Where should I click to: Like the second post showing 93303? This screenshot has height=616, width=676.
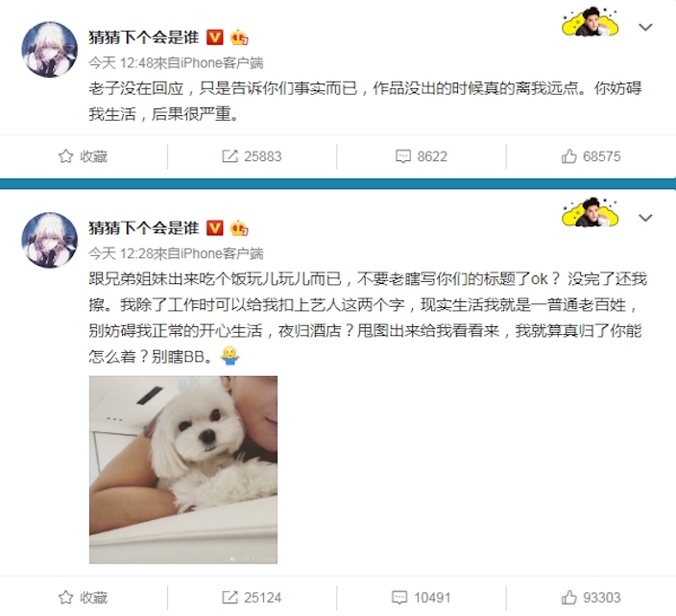[x=591, y=598]
